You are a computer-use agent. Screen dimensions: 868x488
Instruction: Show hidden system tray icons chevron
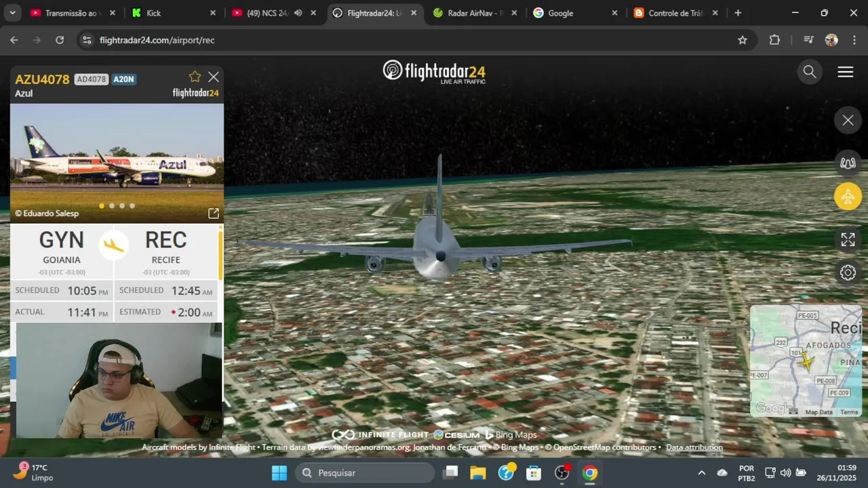(701, 472)
